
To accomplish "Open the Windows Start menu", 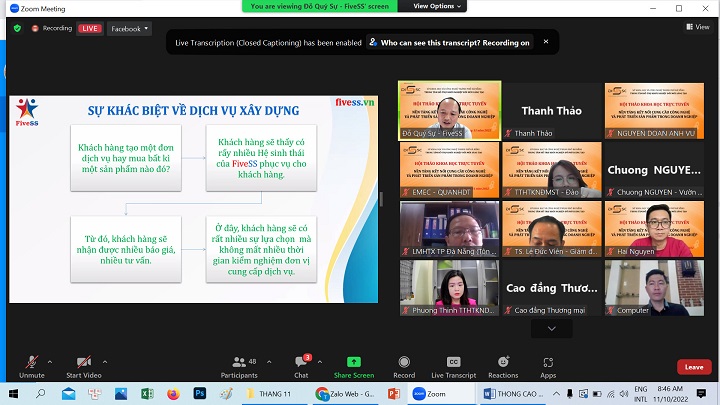I will [13, 394].
